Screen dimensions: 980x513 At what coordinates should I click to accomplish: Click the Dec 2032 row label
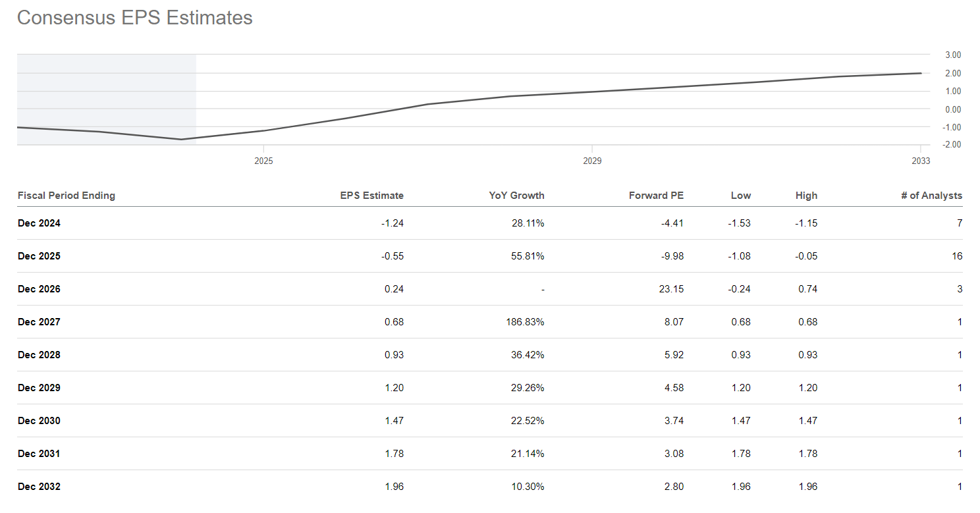tap(39, 487)
